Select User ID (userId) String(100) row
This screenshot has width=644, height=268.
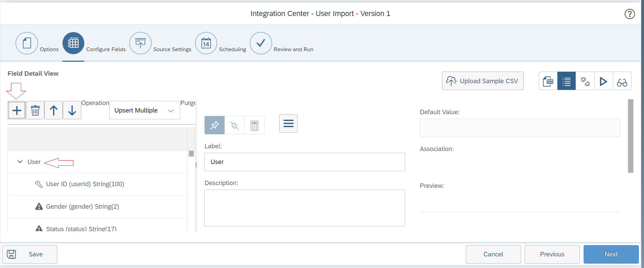coord(97,184)
